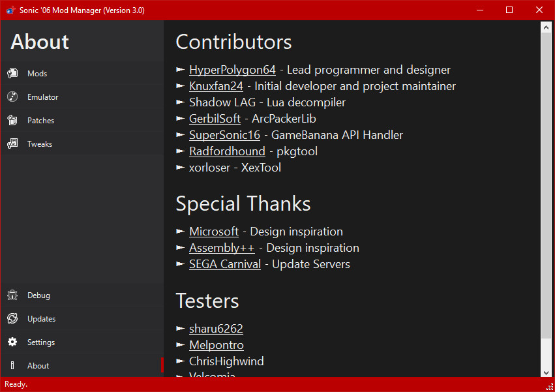Open the Assembly++ link

pyautogui.click(x=222, y=248)
